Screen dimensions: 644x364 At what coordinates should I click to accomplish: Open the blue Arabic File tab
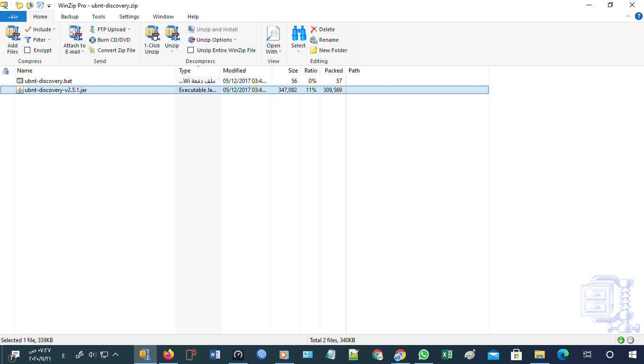click(13, 17)
